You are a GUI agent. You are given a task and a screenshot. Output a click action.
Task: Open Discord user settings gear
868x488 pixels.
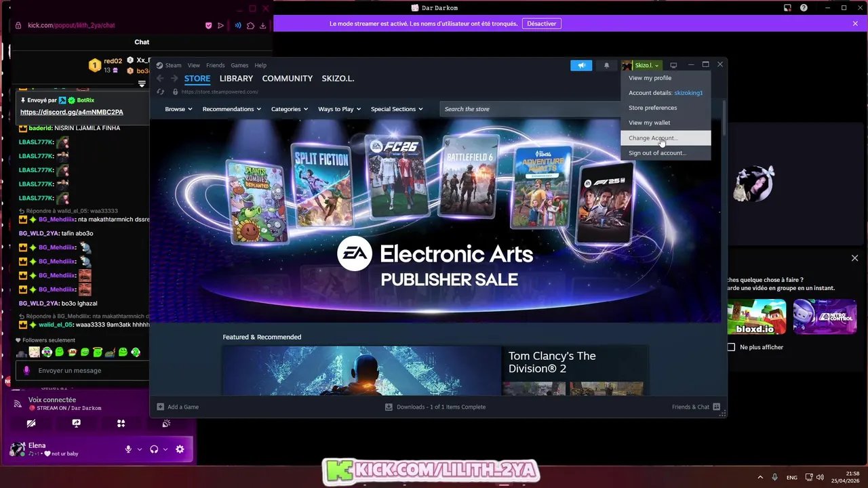click(x=180, y=449)
